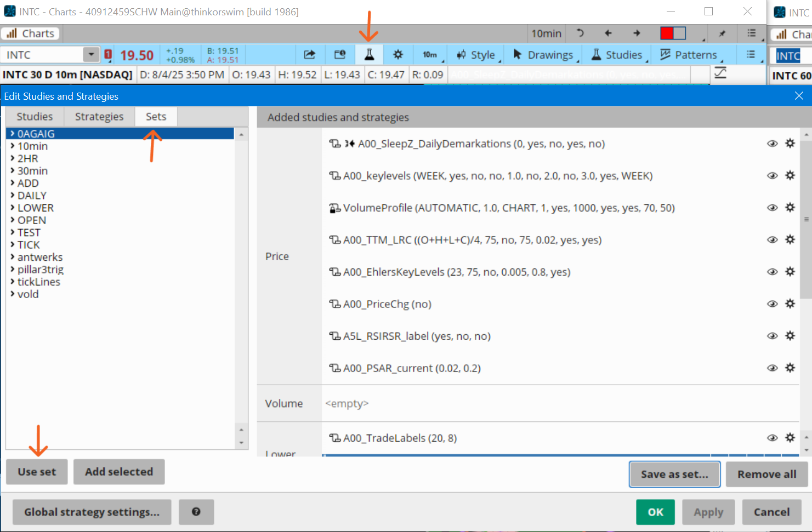Click the chart scale icon below Patterns
This screenshot has width=812, height=532.
click(x=720, y=73)
